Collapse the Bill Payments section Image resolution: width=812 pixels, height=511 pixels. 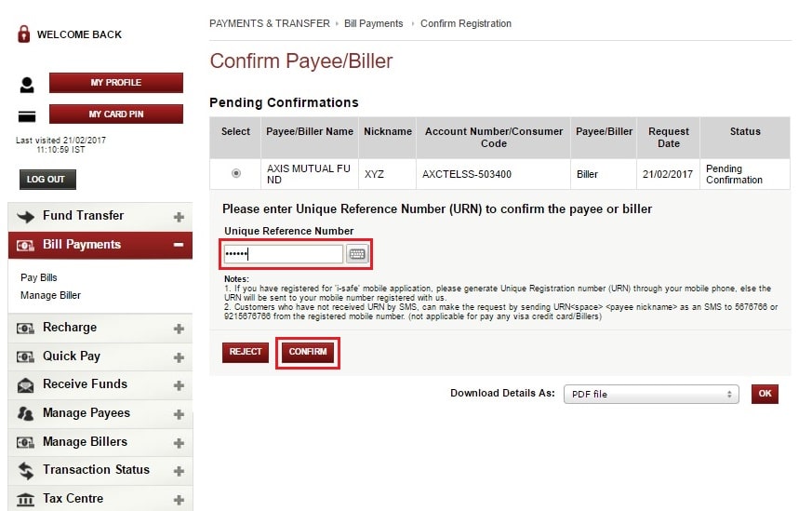coord(179,245)
